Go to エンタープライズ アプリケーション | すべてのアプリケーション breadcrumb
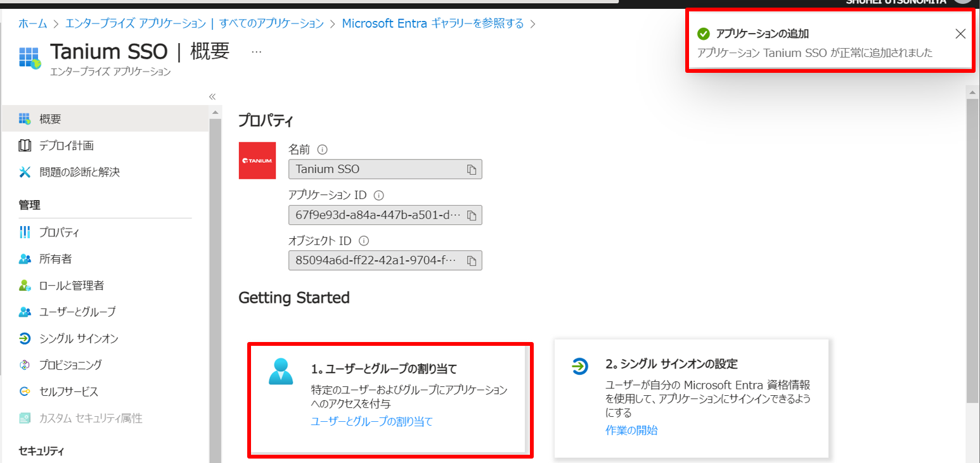 [195, 23]
